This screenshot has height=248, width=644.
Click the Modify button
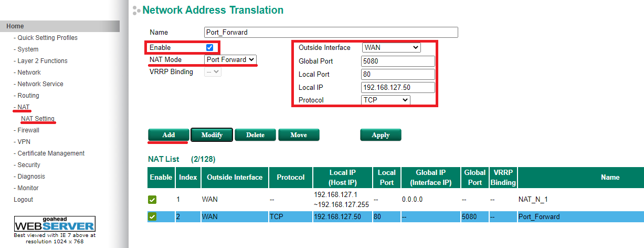pyautogui.click(x=212, y=135)
